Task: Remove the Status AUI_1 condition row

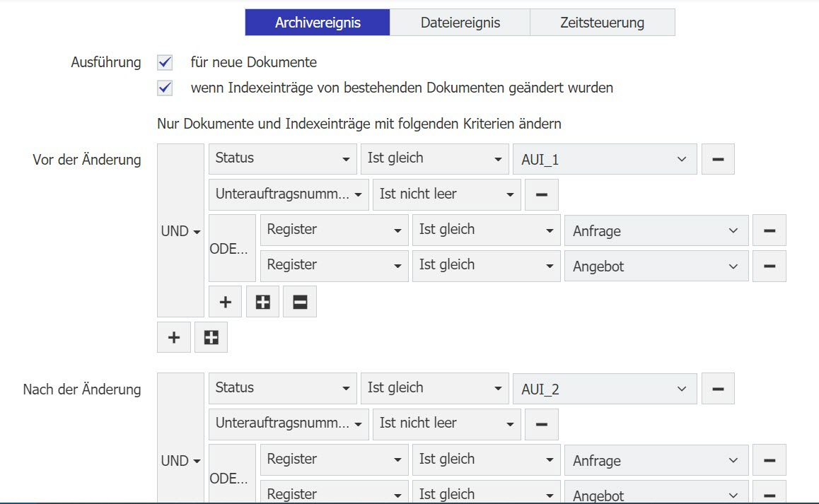Action: [x=717, y=159]
